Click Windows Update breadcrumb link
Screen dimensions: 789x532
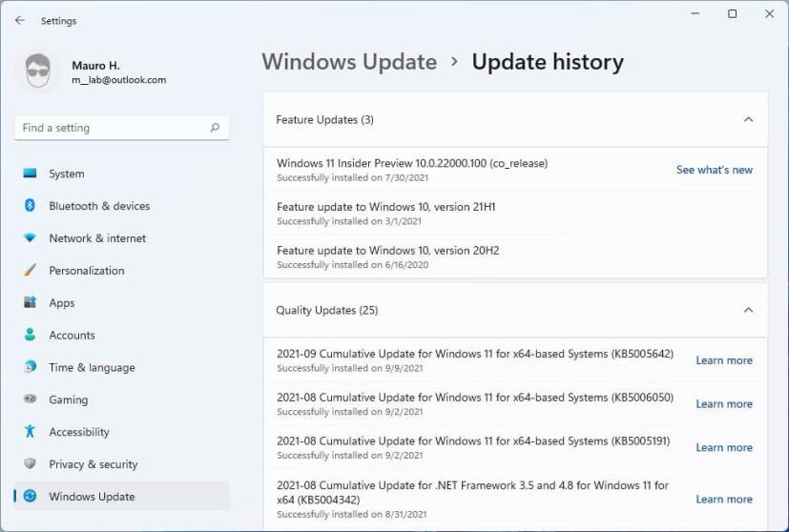(349, 62)
